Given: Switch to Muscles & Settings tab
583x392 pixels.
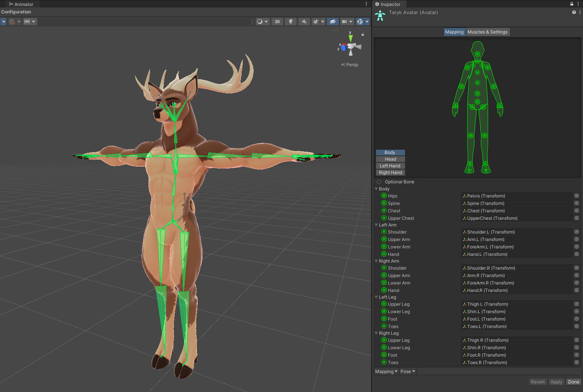Looking at the screenshot, I should click(x=487, y=32).
